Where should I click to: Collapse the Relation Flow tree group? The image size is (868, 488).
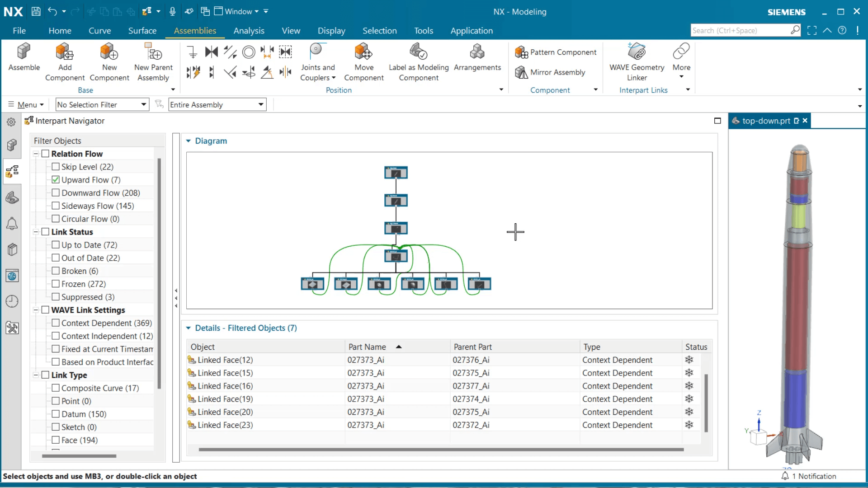pyautogui.click(x=36, y=154)
